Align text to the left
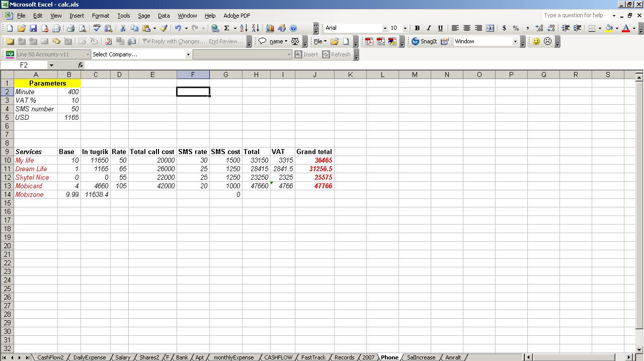Screen dimensions: 644x361 point(455,28)
